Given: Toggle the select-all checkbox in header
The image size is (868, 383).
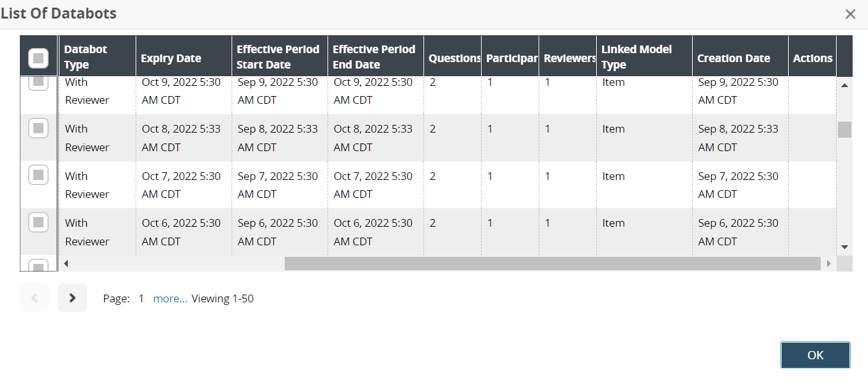Looking at the screenshot, I should coord(38,58).
